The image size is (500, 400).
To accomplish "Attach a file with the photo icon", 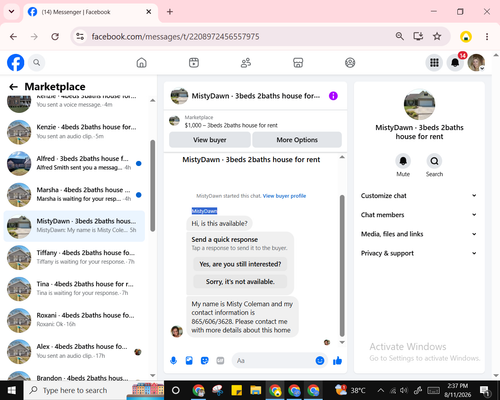I will coord(189,360).
